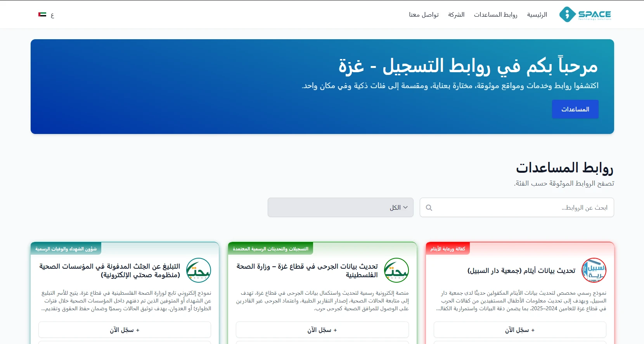This screenshot has height=344, width=644.
Task: Click the UAE flag language icon
Action: [x=42, y=15]
